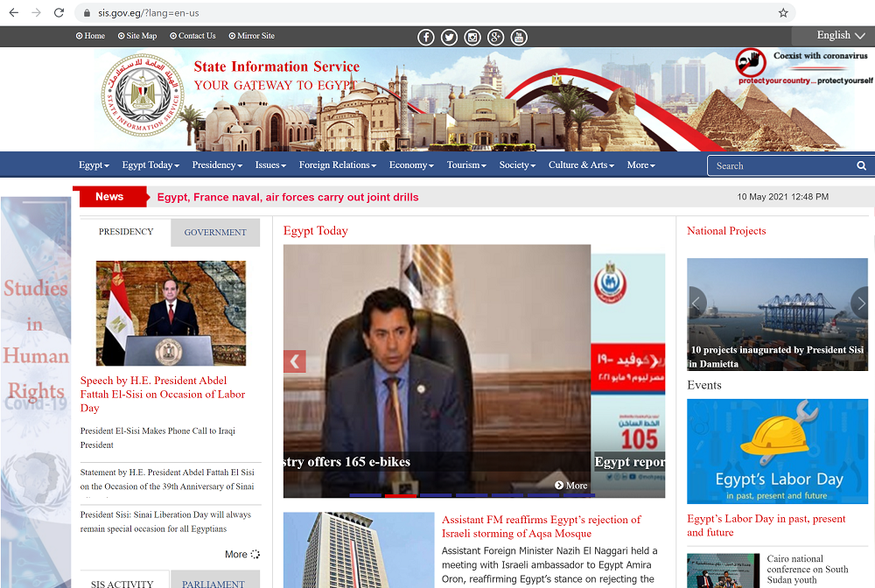This screenshot has height=588, width=875.
Task: Open the Site Map link
Action: (137, 36)
